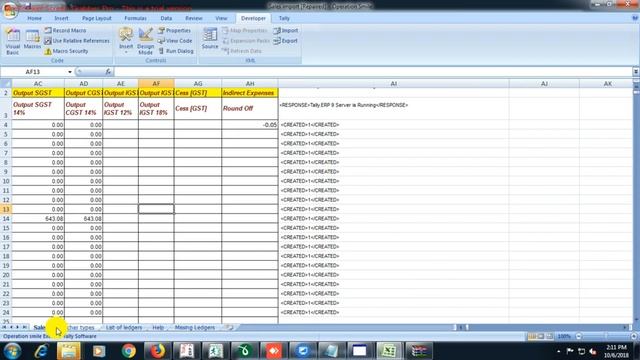Switch to Page Layout view in the status bar
The width and height of the screenshot is (640, 360).
click(x=541, y=336)
